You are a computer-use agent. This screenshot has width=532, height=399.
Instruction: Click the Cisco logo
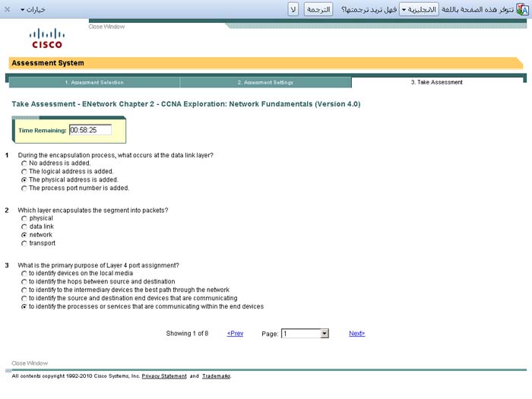[x=47, y=38]
